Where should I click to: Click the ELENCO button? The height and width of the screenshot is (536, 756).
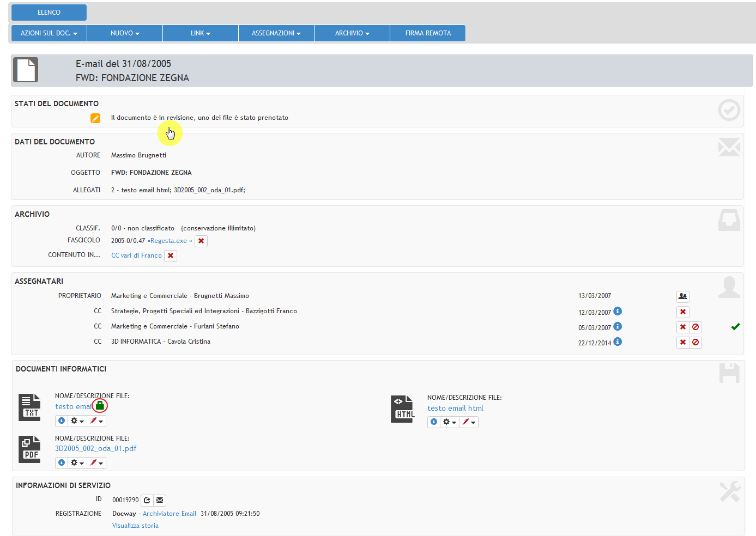click(49, 13)
